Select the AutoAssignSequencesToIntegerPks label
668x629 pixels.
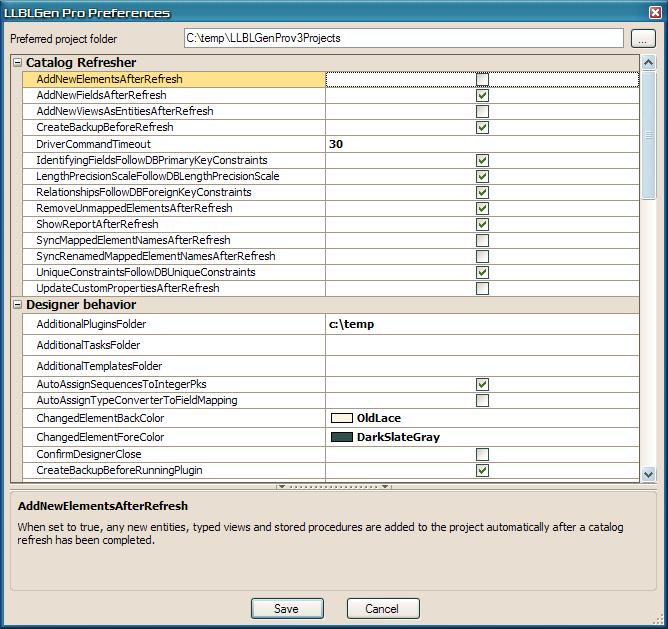(x=121, y=384)
